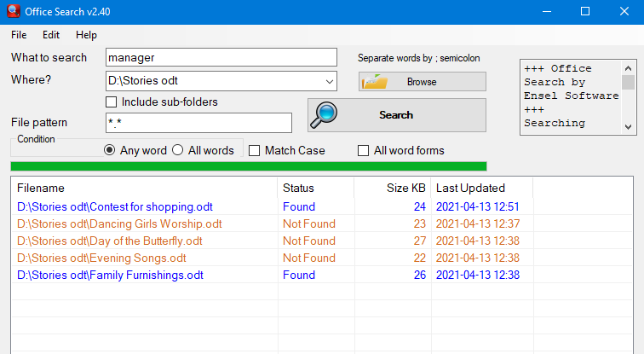Click Family Furnishings last updated date
644x354 pixels.
click(x=478, y=275)
